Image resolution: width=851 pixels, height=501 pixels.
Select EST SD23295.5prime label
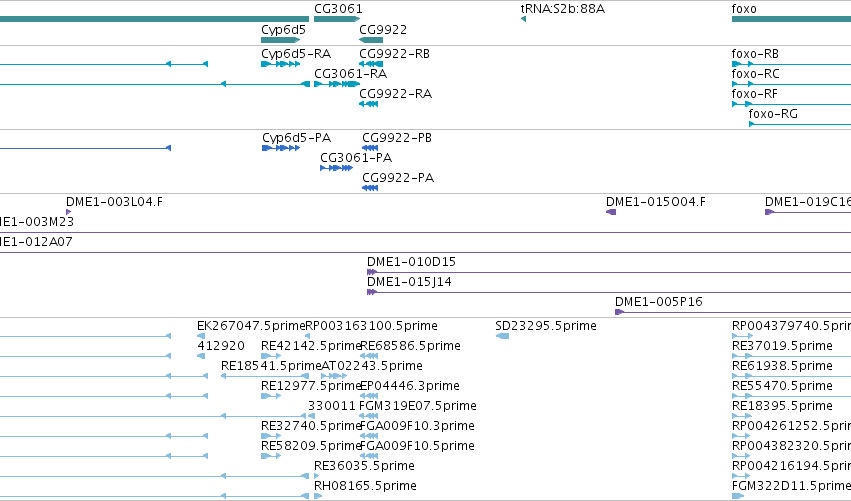point(546,326)
